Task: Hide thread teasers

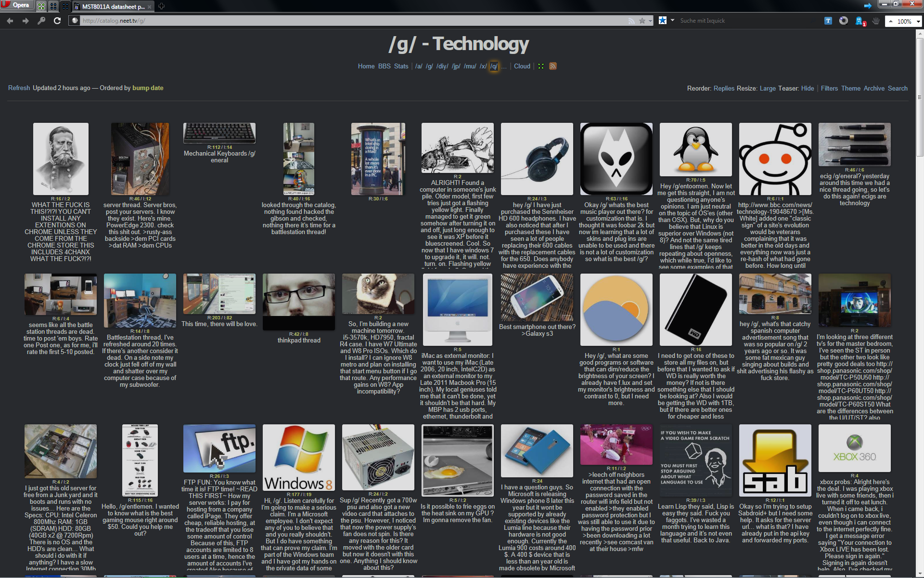Action: (x=808, y=89)
